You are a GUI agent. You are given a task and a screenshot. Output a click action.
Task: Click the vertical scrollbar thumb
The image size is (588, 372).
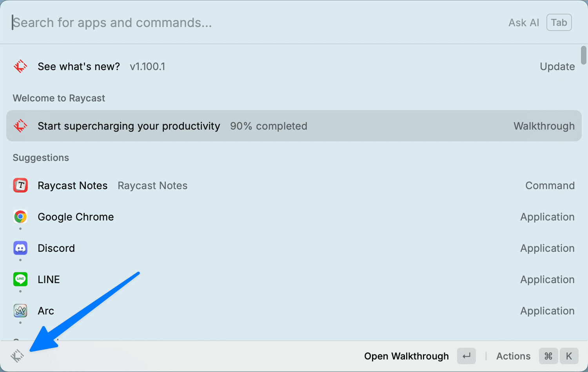point(584,55)
